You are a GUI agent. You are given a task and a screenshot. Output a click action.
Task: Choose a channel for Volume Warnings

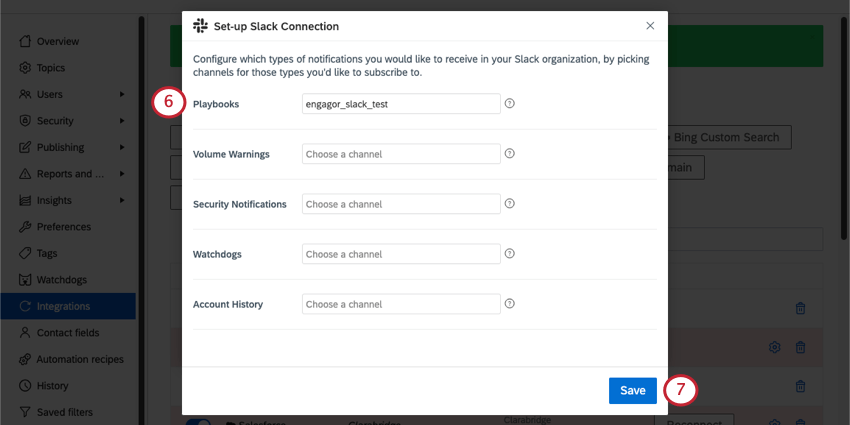(x=401, y=154)
